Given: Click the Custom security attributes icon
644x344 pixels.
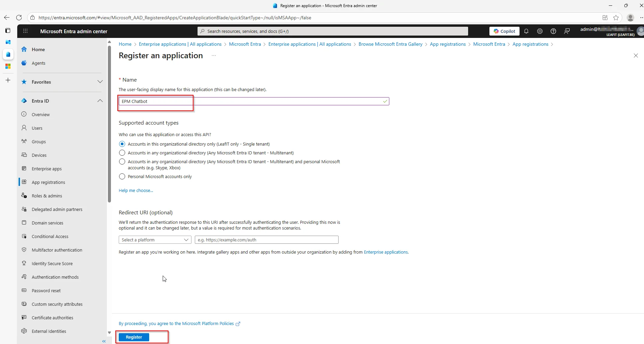Looking at the screenshot, I should (24, 304).
